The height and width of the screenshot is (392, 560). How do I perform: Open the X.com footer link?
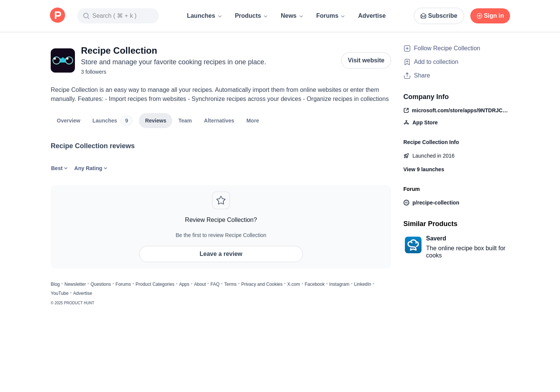(x=294, y=284)
